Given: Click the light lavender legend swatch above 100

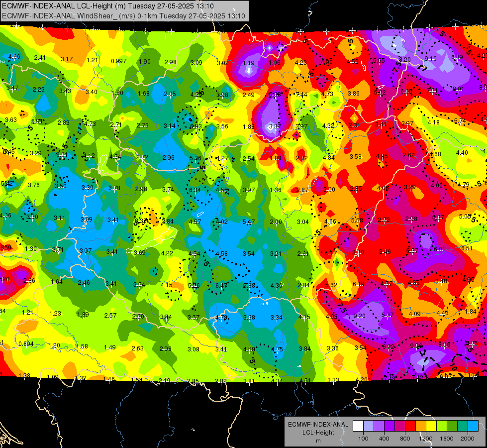Looking at the screenshot, I should pyautogui.click(x=369, y=426).
